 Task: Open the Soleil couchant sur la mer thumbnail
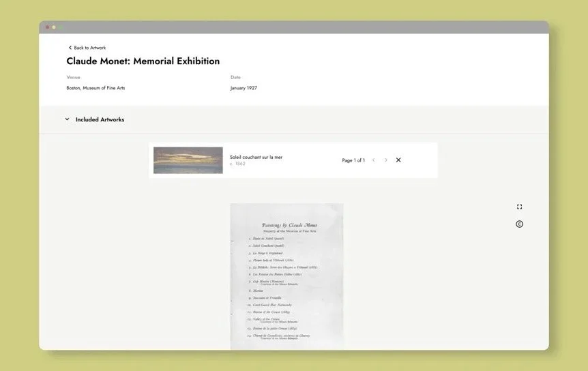pos(188,160)
